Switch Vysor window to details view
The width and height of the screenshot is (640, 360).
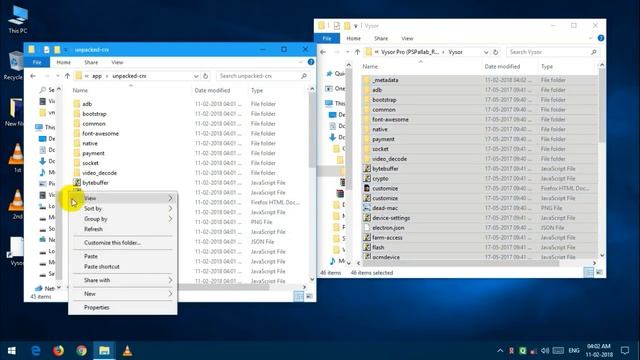click(589, 272)
